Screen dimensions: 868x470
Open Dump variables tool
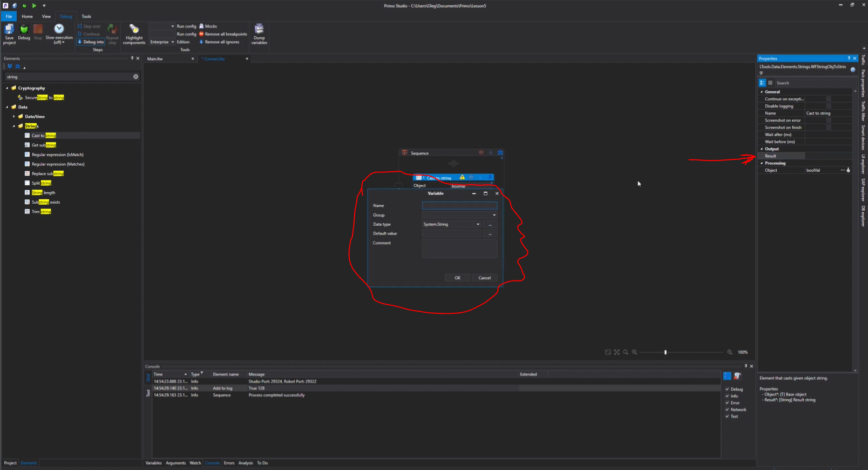click(x=259, y=29)
